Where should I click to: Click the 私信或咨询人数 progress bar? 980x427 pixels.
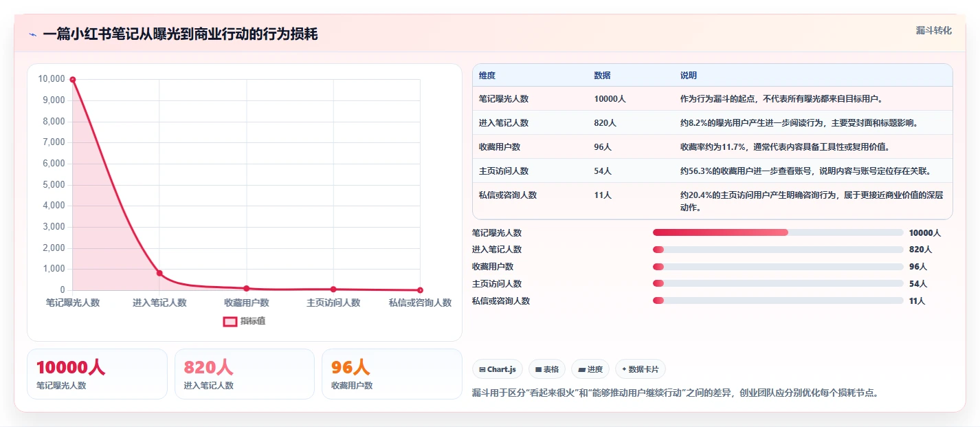click(778, 300)
